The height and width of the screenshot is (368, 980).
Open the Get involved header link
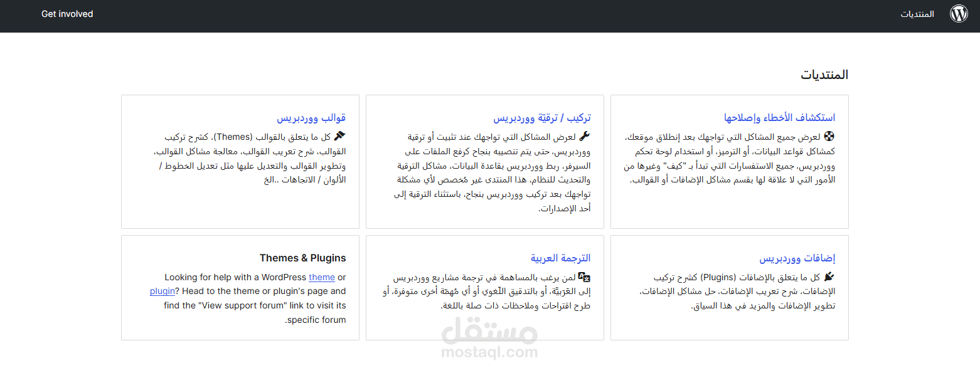pos(67,14)
